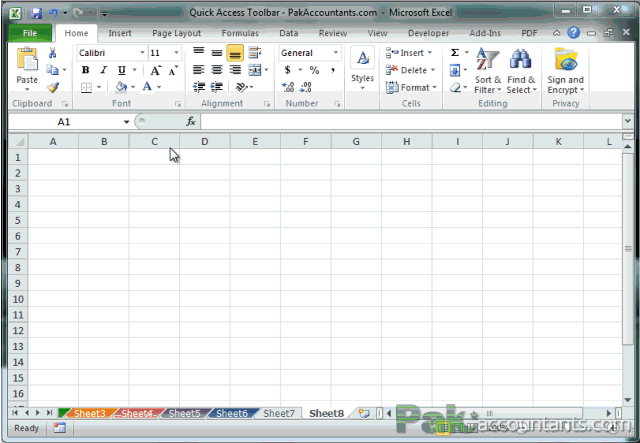Click Insert in the Cells group
Screen dimensions: 640x443
click(x=409, y=53)
